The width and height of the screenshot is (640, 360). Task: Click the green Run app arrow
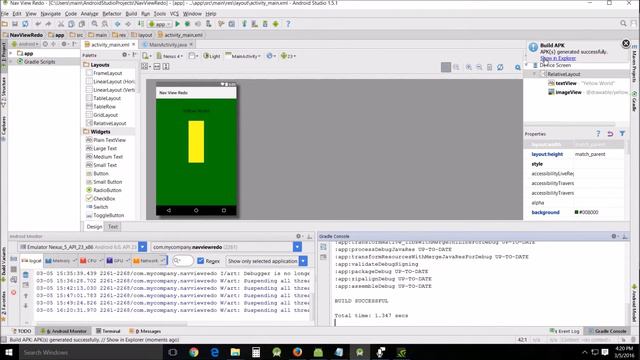click(178, 24)
